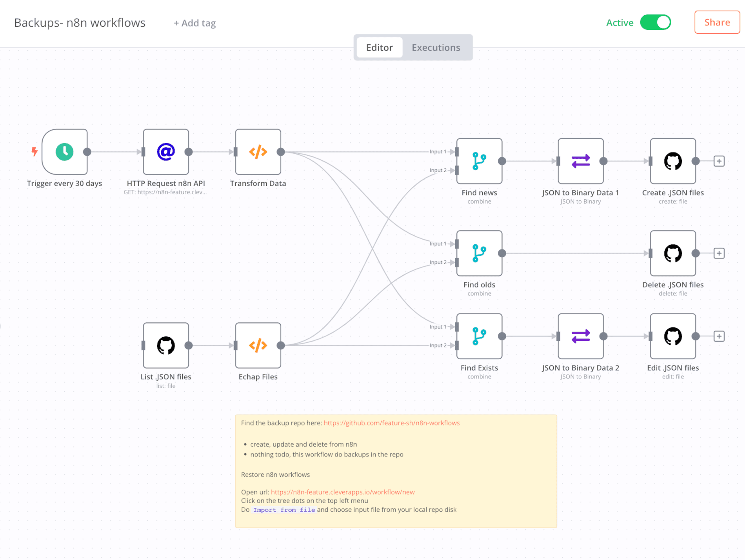Switch to the Executions tab
The width and height of the screenshot is (745, 560).
[x=436, y=47]
